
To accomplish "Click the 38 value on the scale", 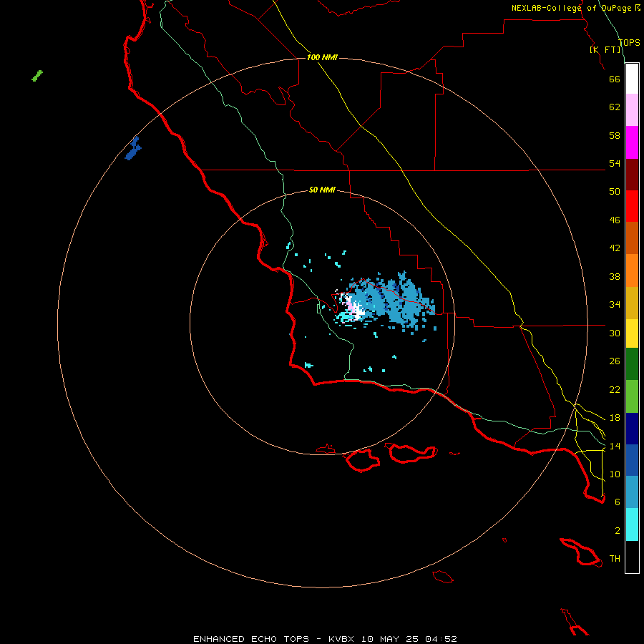I will (615, 276).
